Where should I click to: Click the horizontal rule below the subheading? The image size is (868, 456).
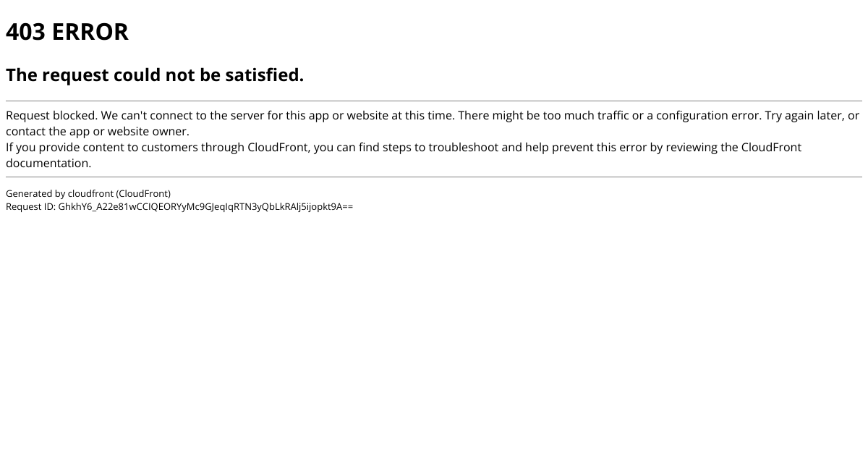[x=434, y=101]
